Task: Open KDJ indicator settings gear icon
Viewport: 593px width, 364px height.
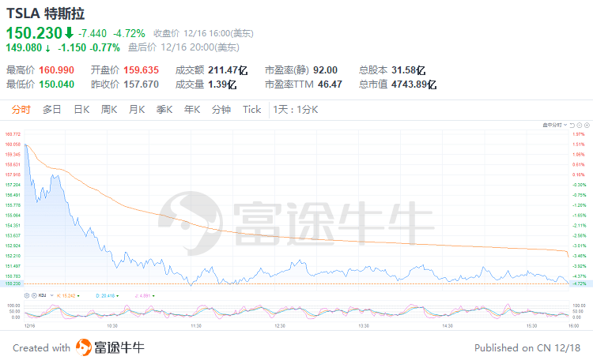Action: (x=26, y=295)
